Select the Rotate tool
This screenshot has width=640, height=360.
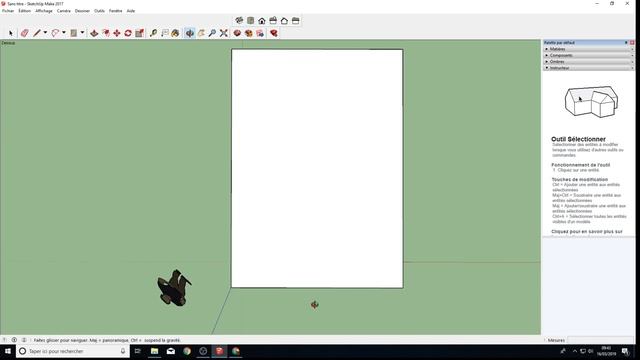tap(128, 33)
